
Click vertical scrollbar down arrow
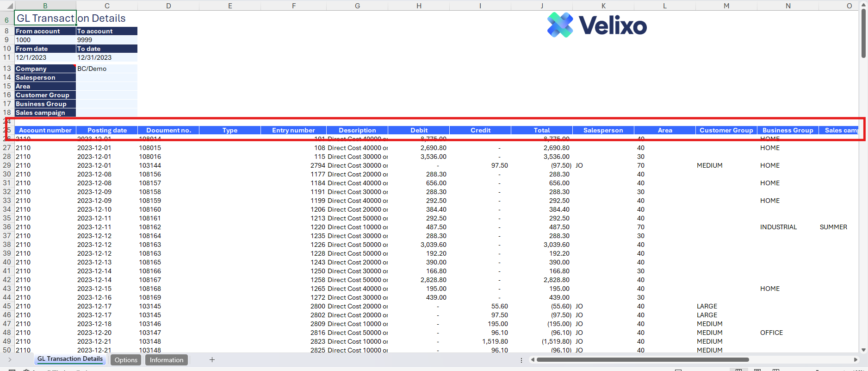point(863,350)
